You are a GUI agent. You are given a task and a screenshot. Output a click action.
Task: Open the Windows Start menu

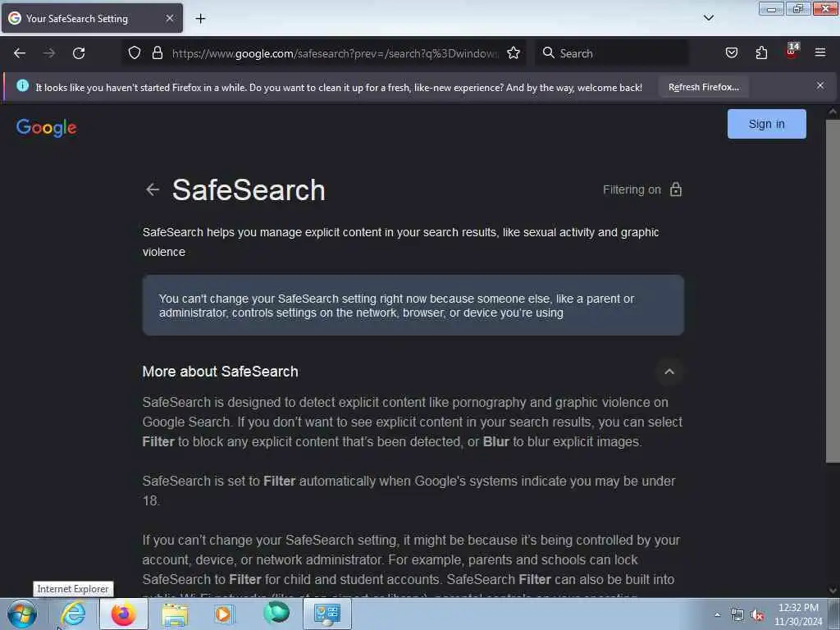coord(22,614)
